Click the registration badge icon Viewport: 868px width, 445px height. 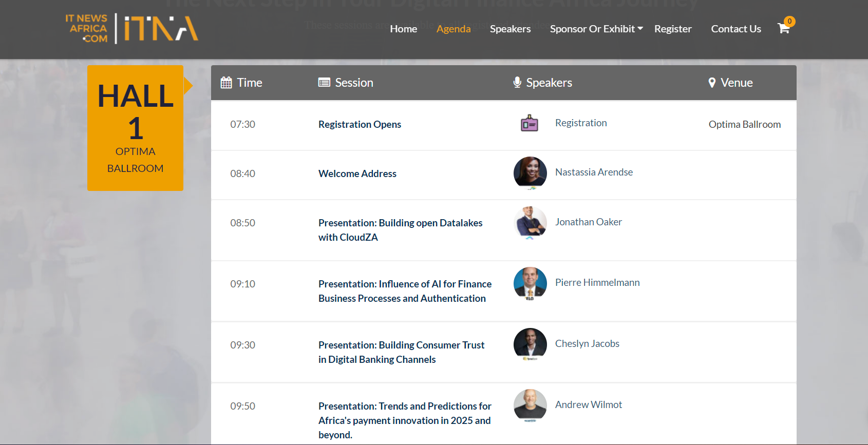coord(530,124)
